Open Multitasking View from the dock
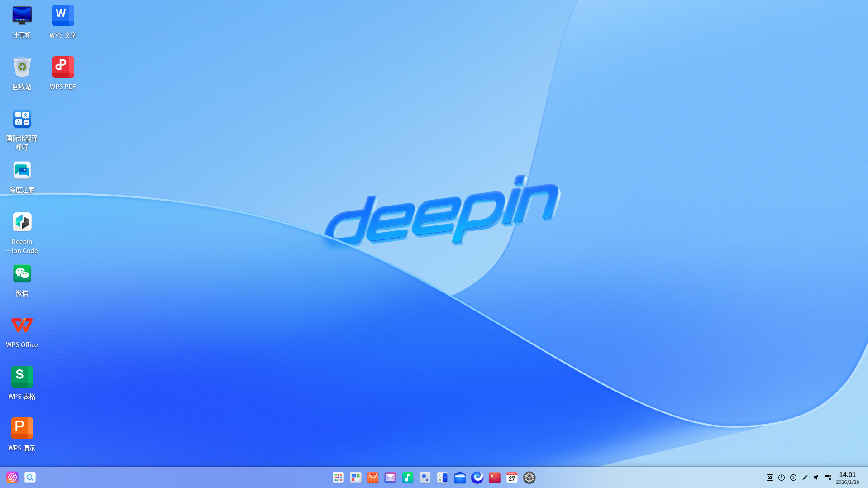Viewport: 868px width, 488px height. coord(355,478)
